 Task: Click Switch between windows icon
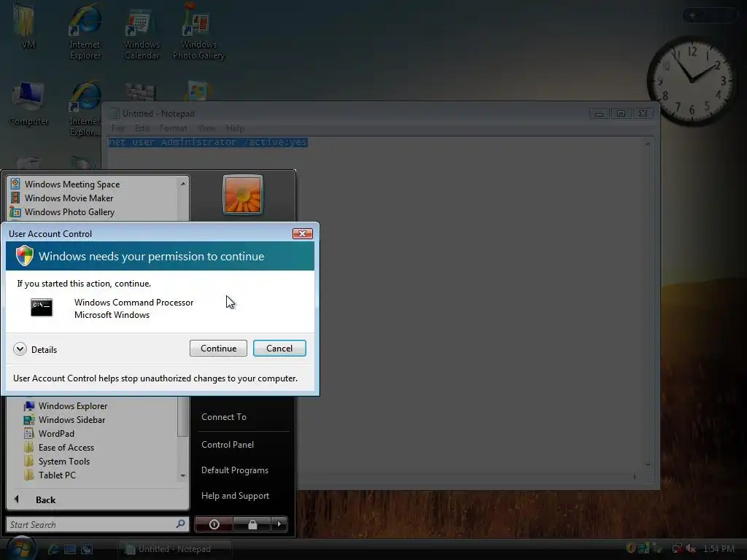pos(87,549)
